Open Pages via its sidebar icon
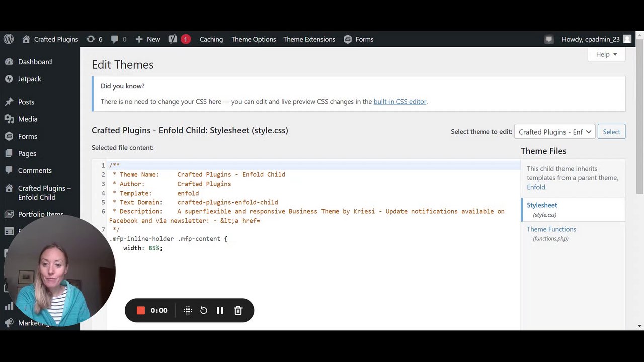 9,153
